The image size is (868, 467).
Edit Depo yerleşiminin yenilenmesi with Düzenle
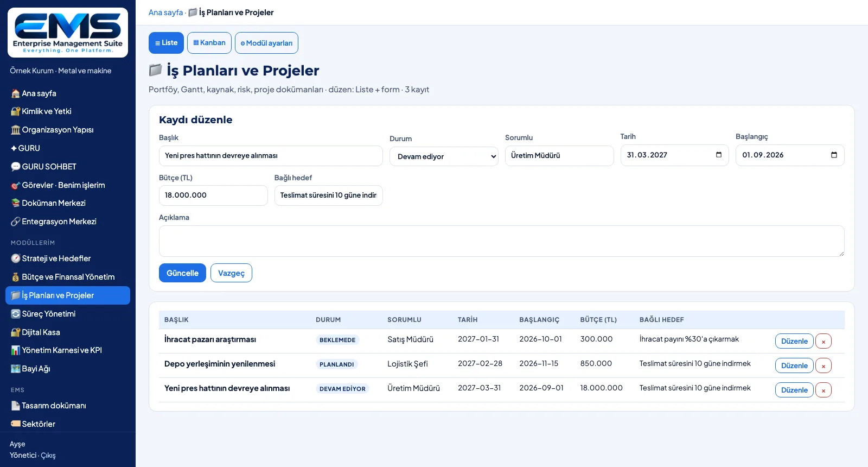coord(794,365)
